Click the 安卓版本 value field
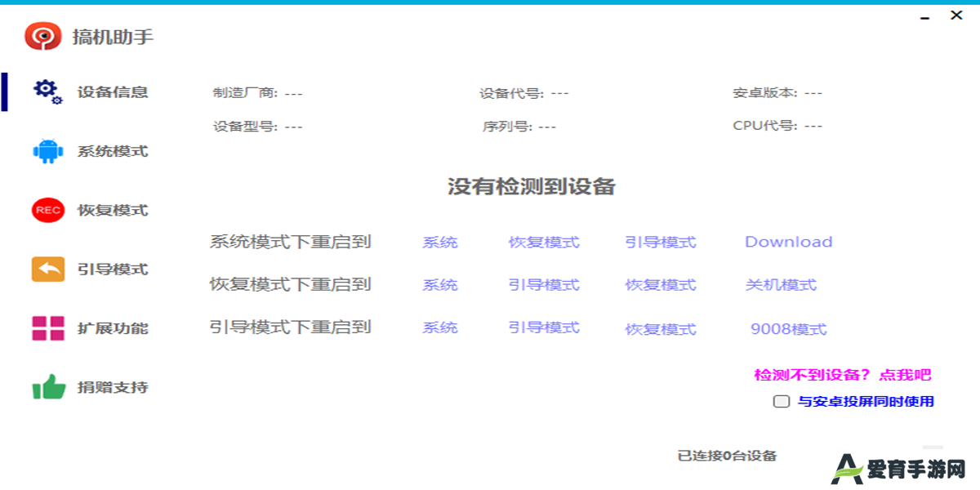Image resolution: width=980 pixels, height=490 pixels. (813, 93)
